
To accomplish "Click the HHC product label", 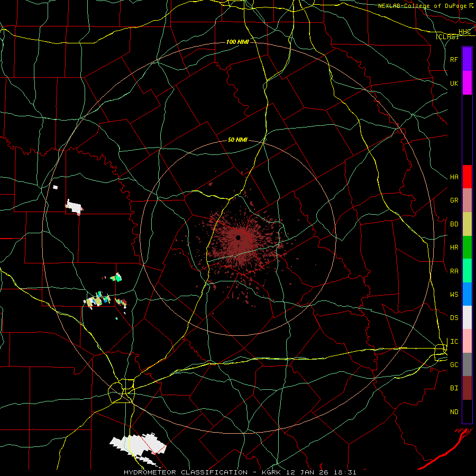I will point(465,32).
